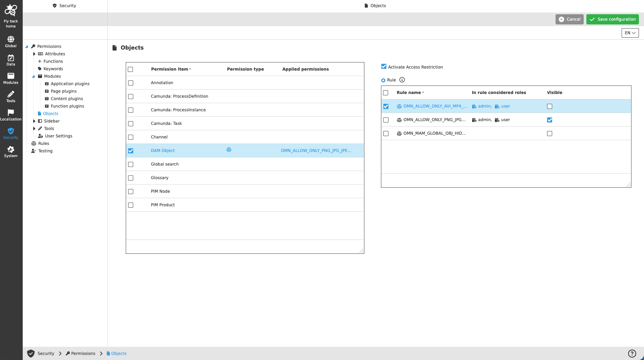This screenshot has height=360, width=644.
Task: Click the Fly back home bee icon
Action: 11,10
